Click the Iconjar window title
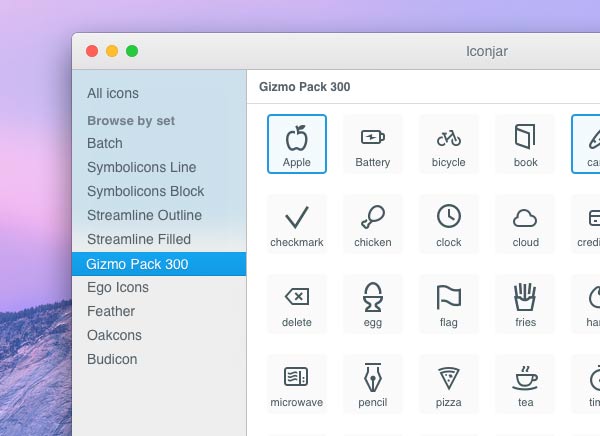This screenshot has width=600, height=436. click(487, 51)
